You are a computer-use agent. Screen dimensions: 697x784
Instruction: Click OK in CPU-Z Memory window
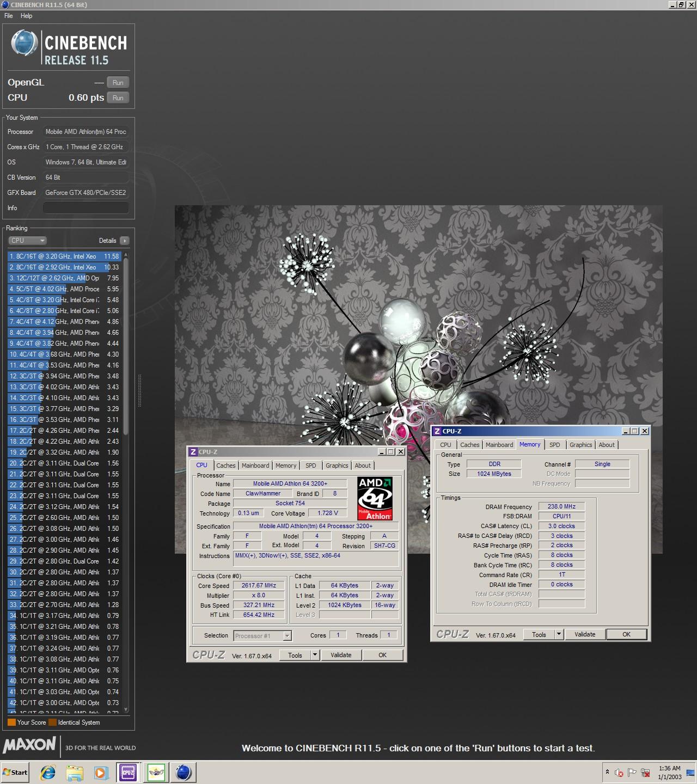pyautogui.click(x=626, y=634)
